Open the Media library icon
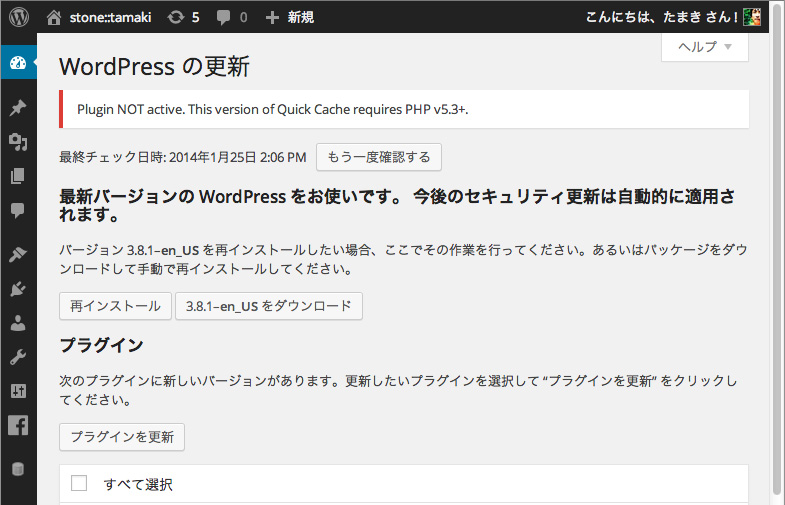The height and width of the screenshot is (505, 785). (x=18, y=142)
